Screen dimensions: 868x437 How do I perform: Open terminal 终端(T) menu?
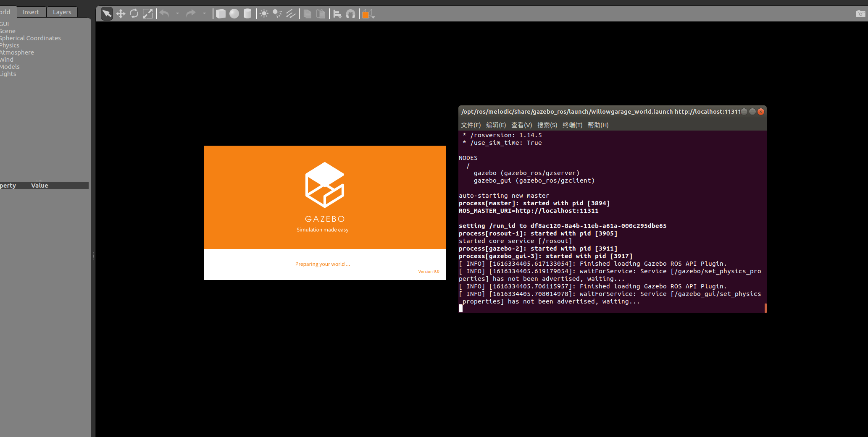point(572,125)
